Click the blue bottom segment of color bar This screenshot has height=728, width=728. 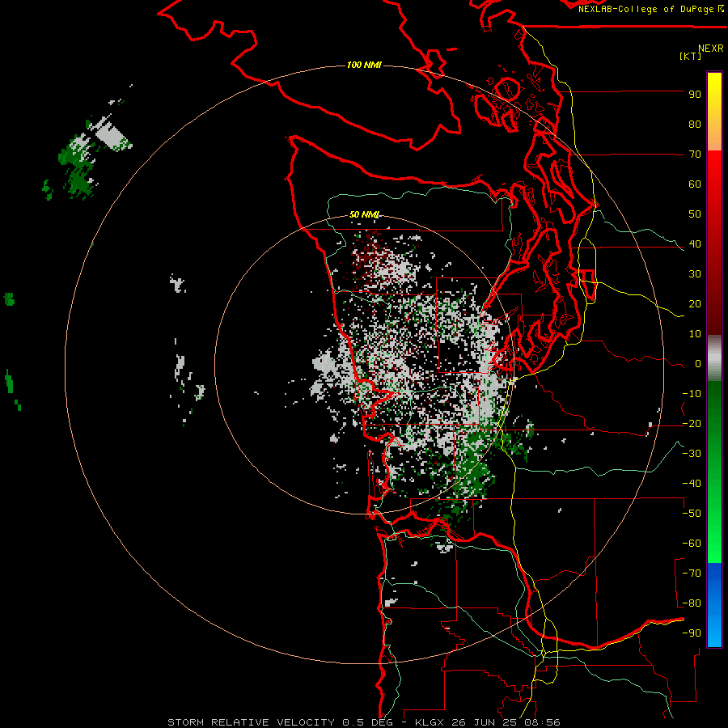[714, 605]
